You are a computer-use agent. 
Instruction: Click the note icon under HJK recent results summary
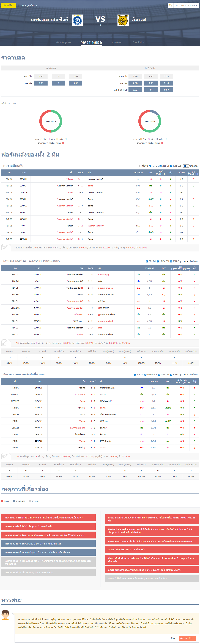(4, 343)
